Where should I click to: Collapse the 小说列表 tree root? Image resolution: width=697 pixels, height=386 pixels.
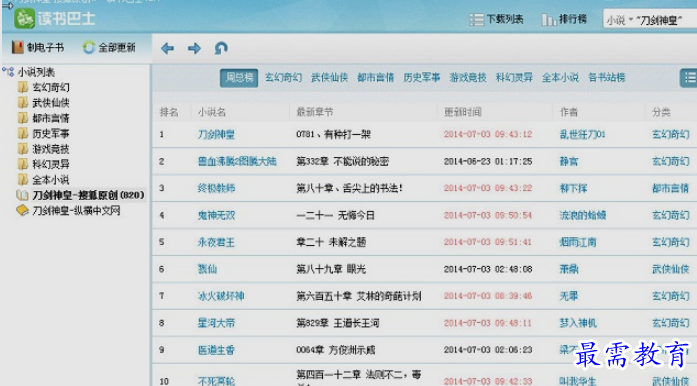point(8,72)
